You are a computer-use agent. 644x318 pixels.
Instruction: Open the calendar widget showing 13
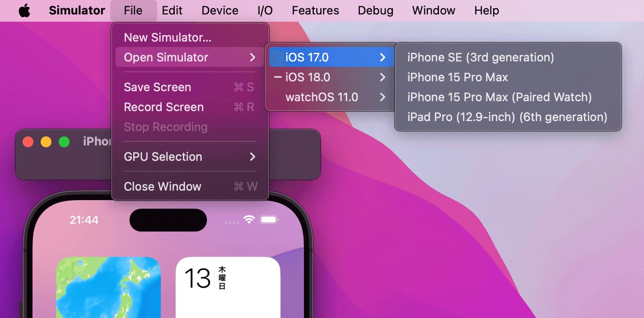click(x=228, y=288)
